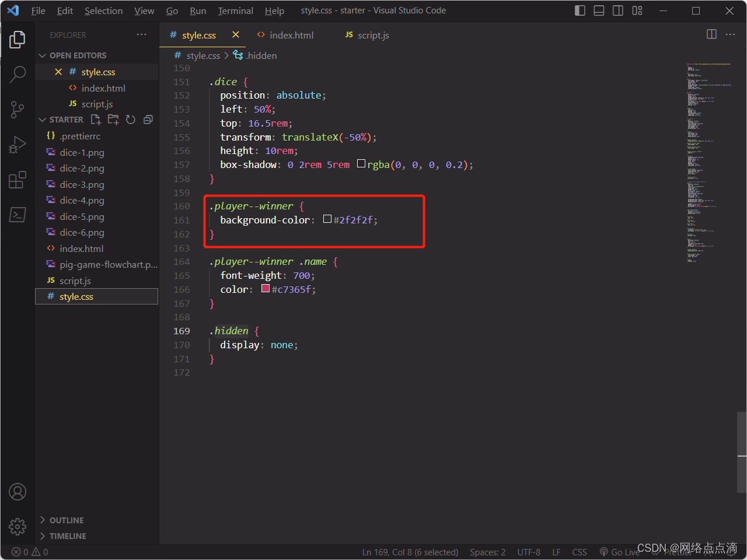Open script.js in the STARTER file tree
Screen dimensions: 747x560
coord(97,281)
